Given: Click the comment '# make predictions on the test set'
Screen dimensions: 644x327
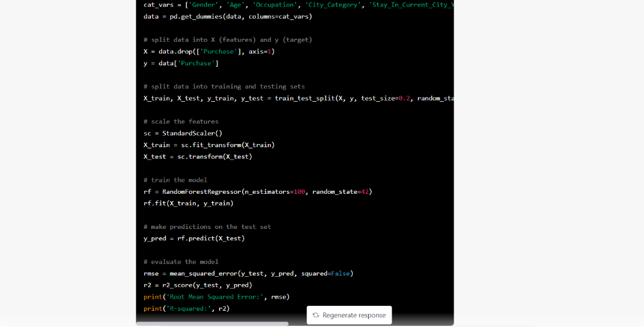Looking at the screenshot, I should pos(207,227).
